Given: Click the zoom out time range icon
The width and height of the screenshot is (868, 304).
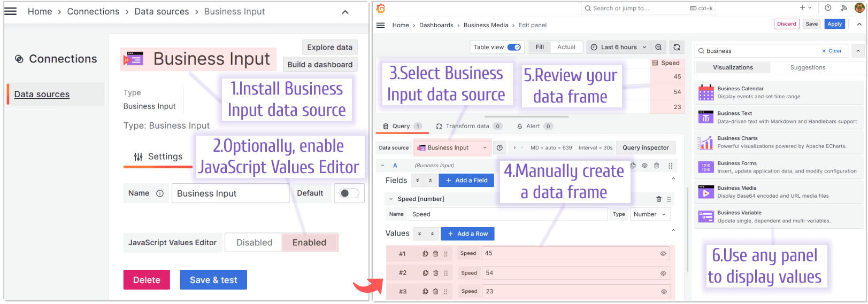Looking at the screenshot, I should 658,47.
